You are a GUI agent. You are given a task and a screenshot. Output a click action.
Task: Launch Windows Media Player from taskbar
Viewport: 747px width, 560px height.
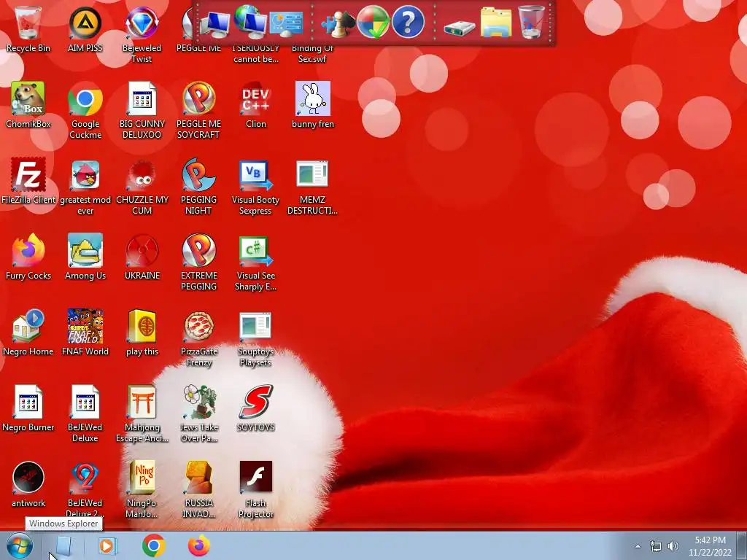click(x=109, y=545)
